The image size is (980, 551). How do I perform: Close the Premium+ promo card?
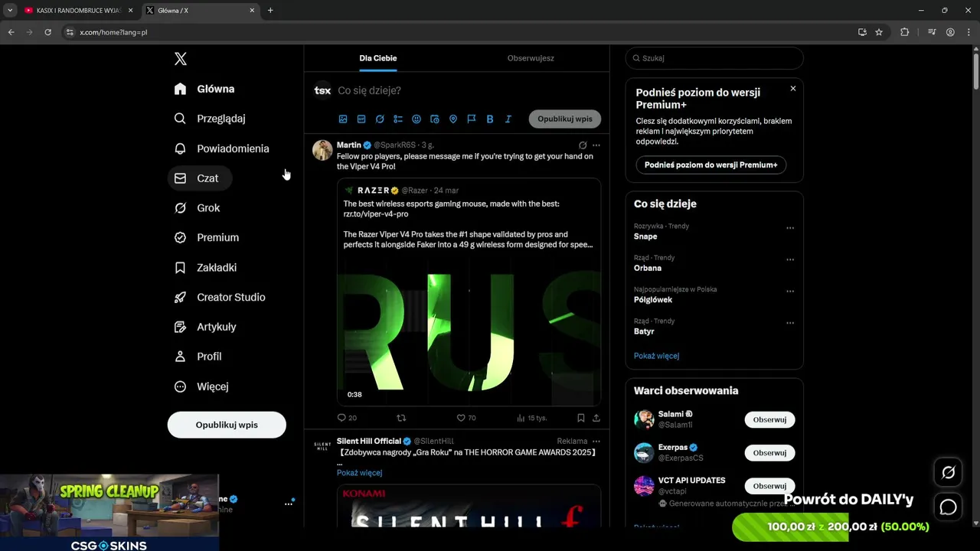[x=793, y=89]
